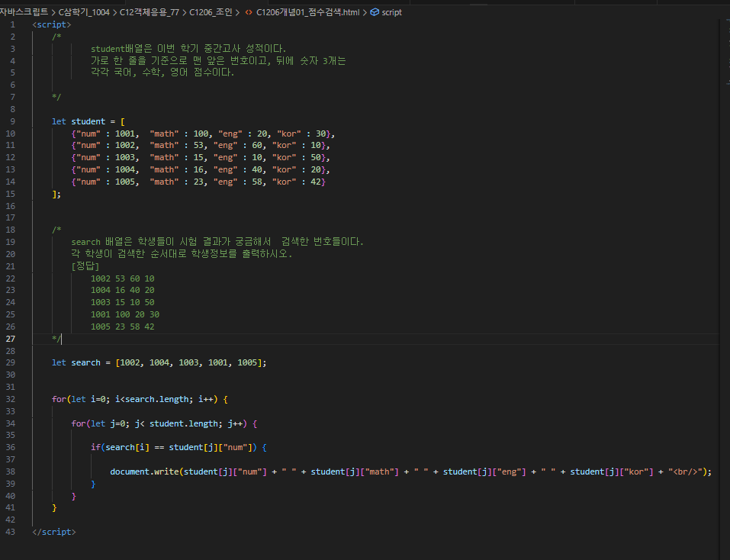Open the C12객체응용_77 breadcrumb folder
Viewport: 730px width, 560px height.
pos(150,12)
